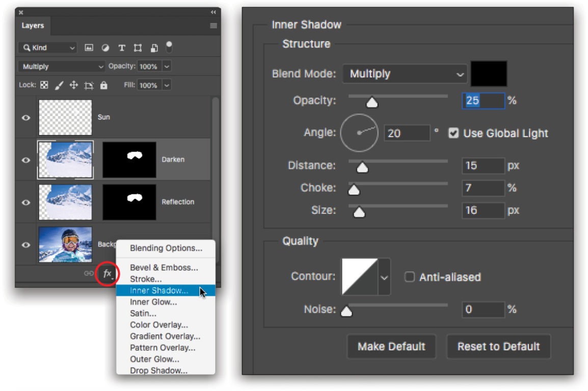
Task: Filter for smart objects icon
Action: (x=154, y=47)
